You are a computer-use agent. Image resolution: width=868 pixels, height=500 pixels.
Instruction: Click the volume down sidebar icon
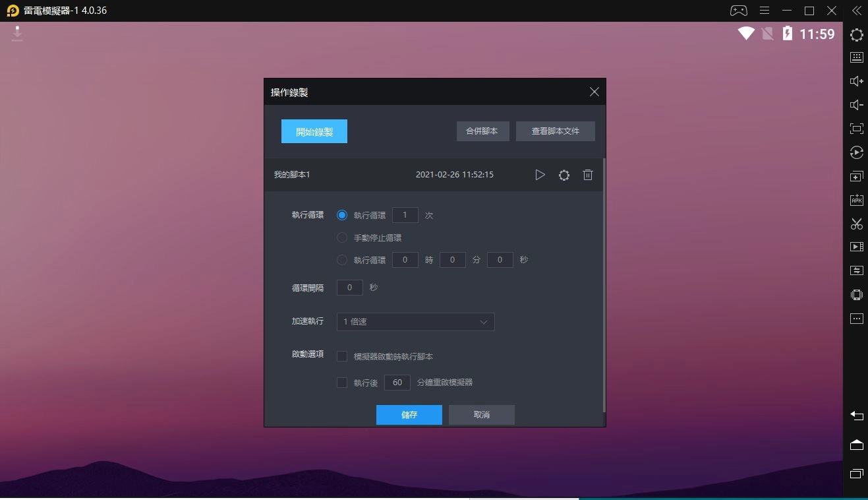[856, 105]
